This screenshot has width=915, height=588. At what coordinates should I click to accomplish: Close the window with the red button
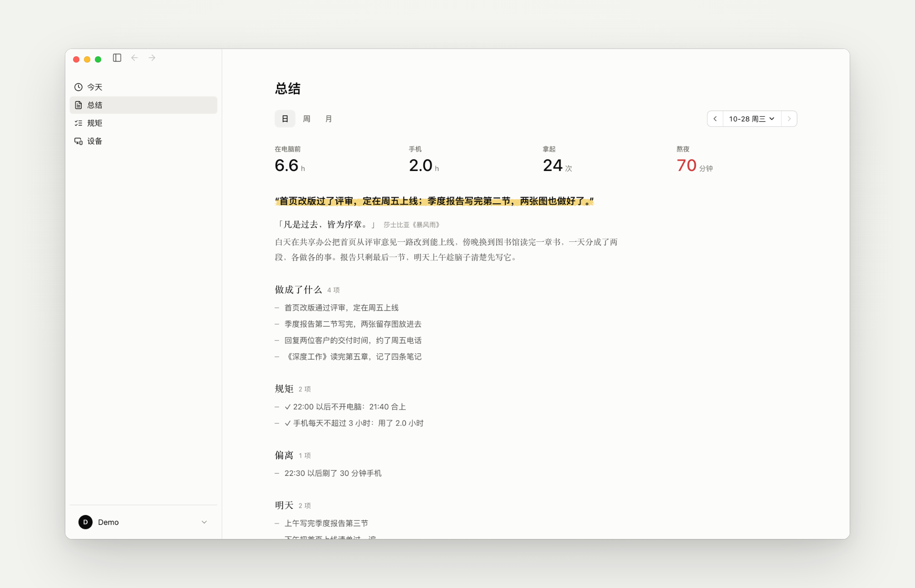(x=76, y=59)
